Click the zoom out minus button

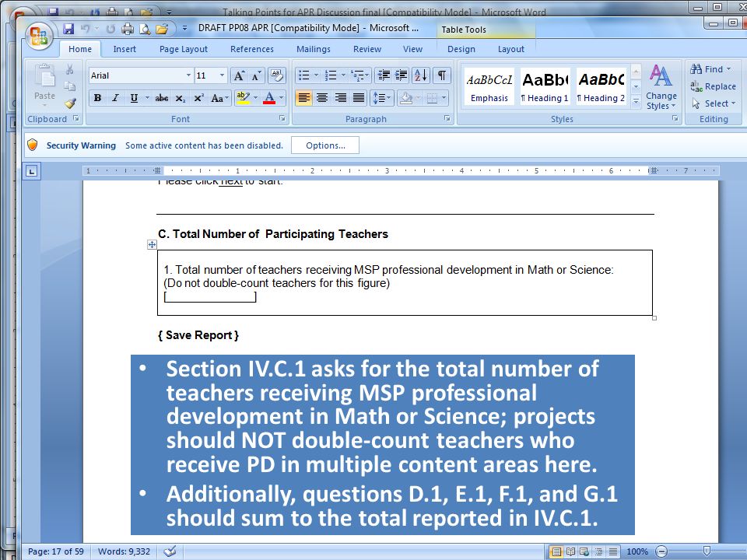click(x=661, y=552)
